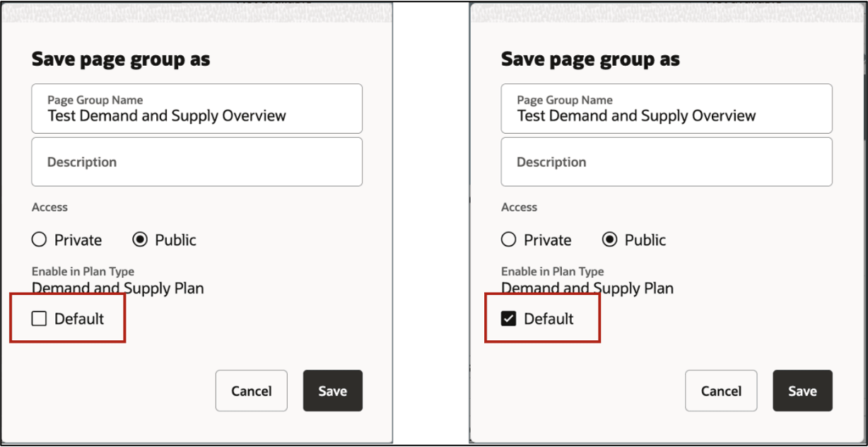Click Cancel in the left dialog
Viewport: 868px width, 447px height.
[251, 390]
